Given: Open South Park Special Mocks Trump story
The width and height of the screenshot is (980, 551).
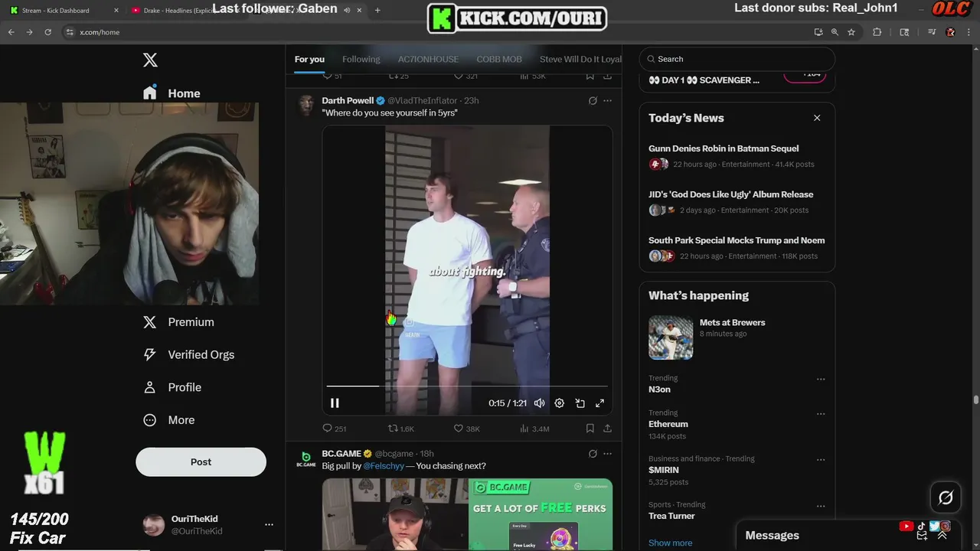Looking at the screenshot, I should point(737,240).
